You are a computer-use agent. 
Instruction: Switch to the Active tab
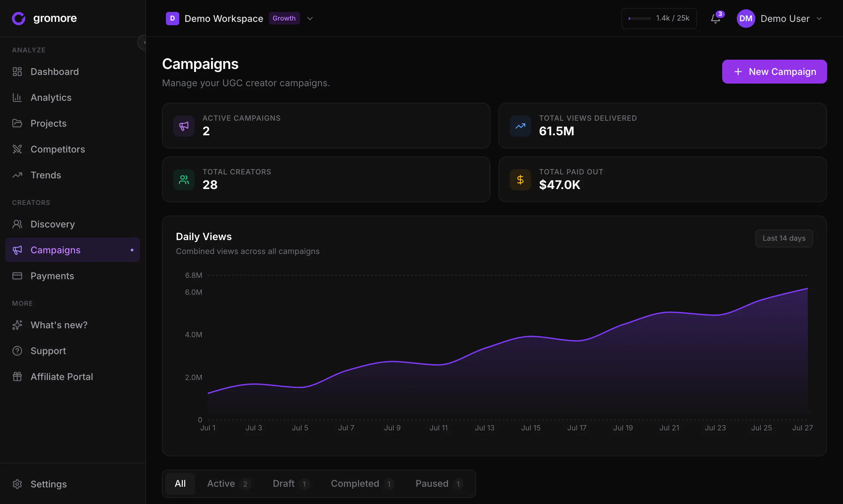[x=229, y=484]
